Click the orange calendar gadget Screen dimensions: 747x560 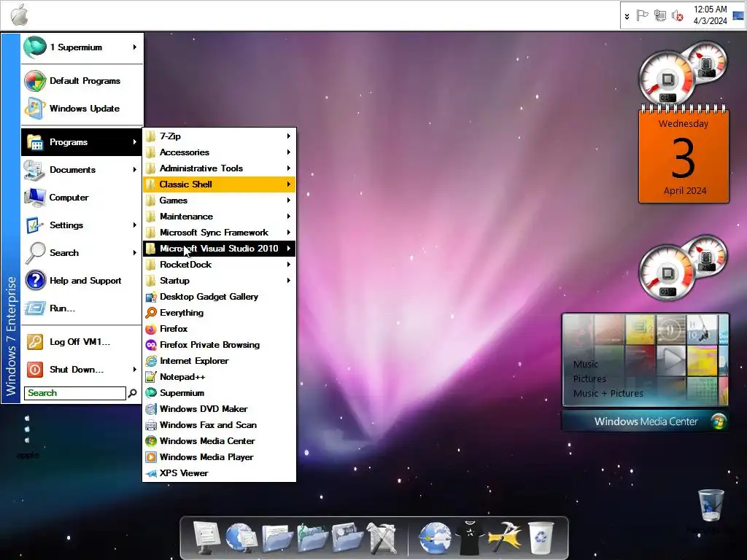pyautogui.click(x=684, y=155)
